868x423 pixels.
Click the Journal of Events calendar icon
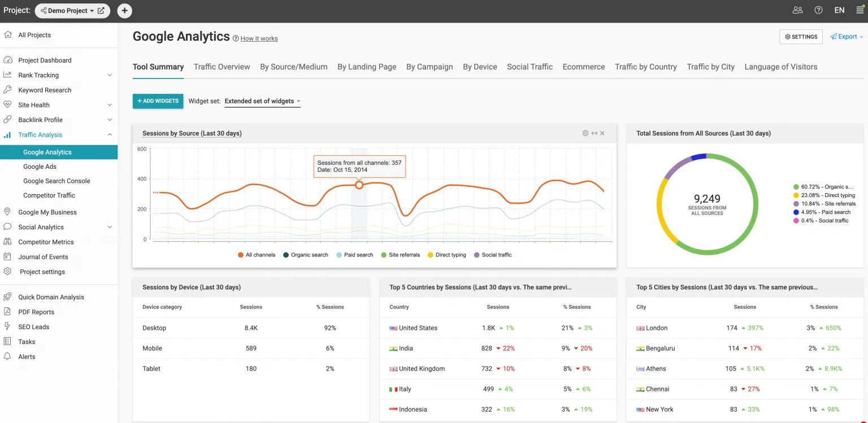pos(8,256)
